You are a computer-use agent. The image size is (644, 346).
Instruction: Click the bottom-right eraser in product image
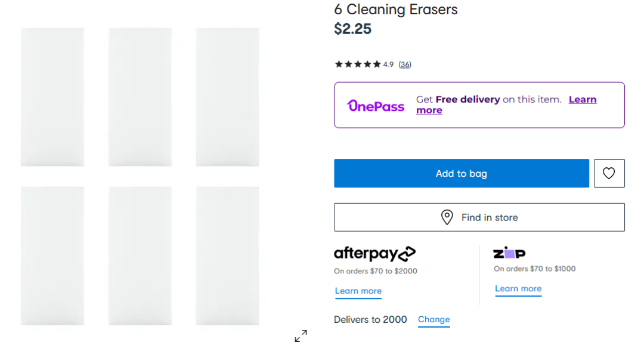point(228,255)
